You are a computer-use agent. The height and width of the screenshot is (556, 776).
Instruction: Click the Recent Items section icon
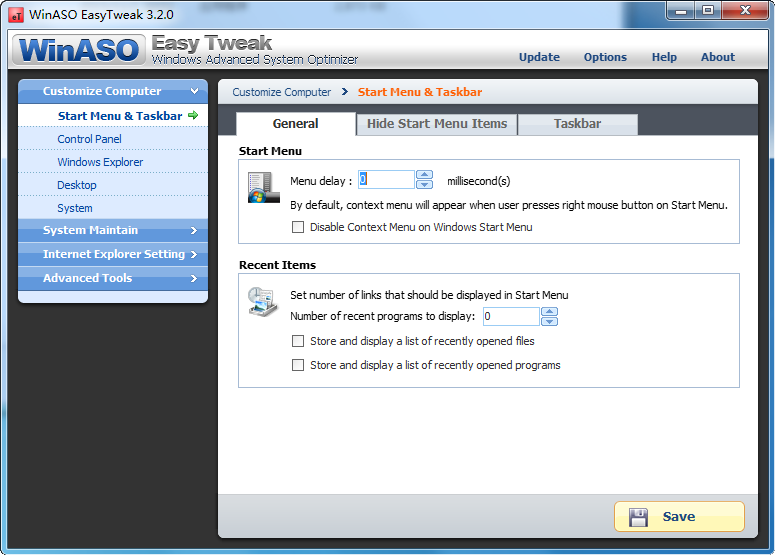click(263, 301)
